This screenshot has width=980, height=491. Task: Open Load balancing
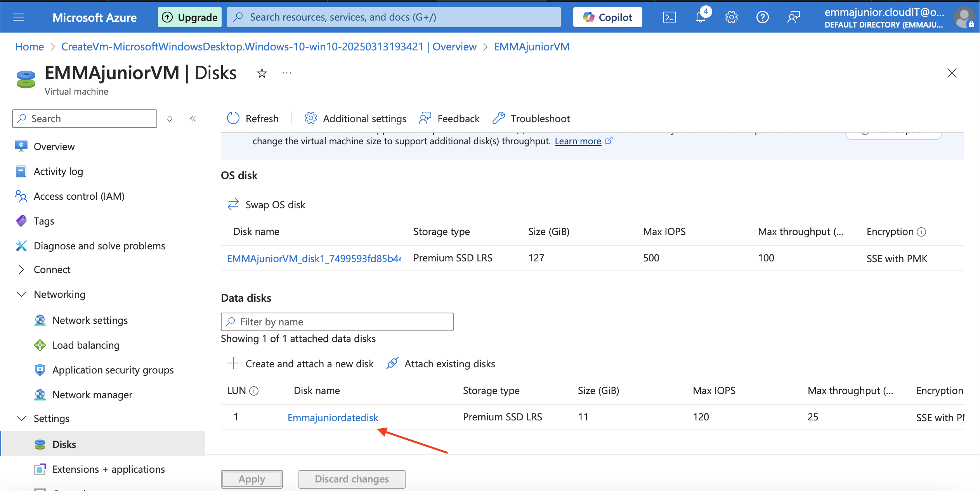(86, 345)
